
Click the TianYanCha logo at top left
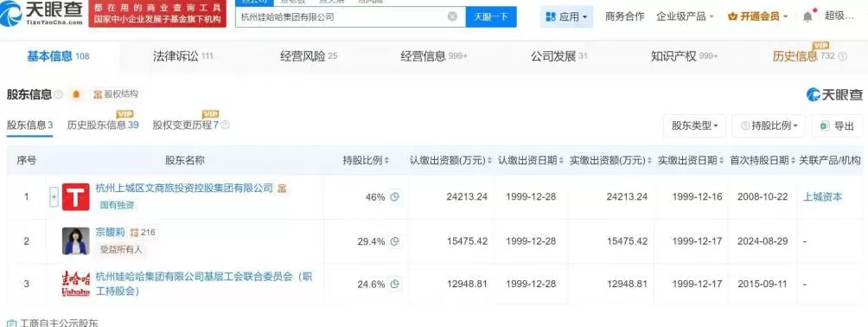click(42, 13)
